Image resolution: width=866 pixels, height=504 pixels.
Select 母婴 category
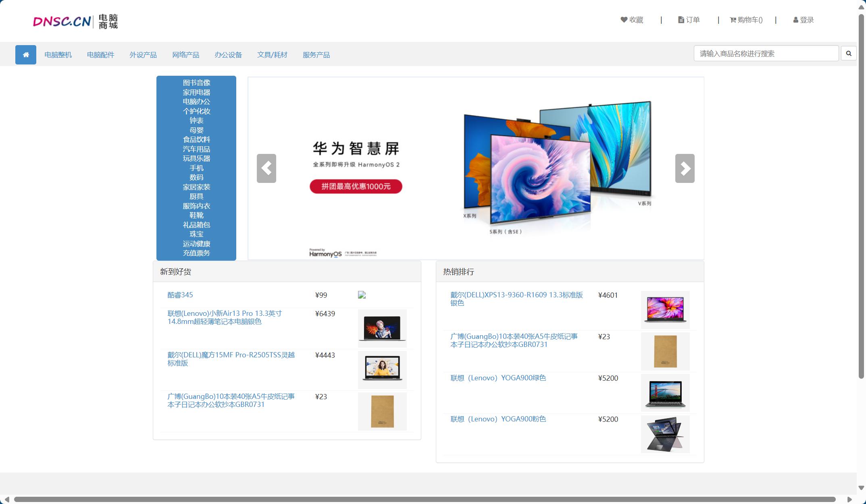coord(196,130)
